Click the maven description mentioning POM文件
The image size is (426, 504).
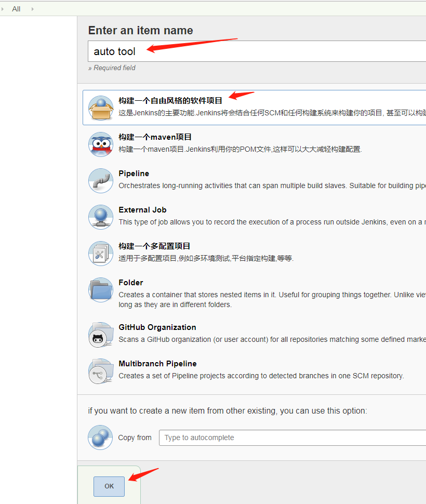(241, 149)
